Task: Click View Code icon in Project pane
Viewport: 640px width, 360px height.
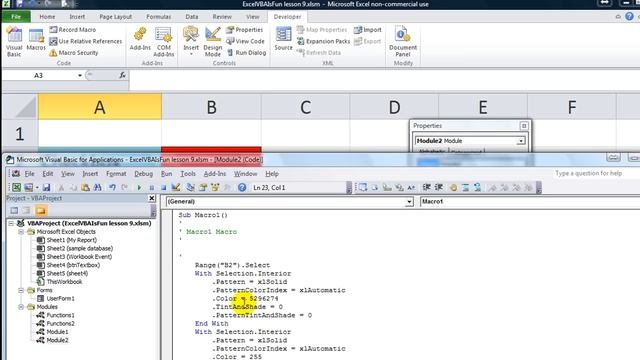Action: point(14,211)
